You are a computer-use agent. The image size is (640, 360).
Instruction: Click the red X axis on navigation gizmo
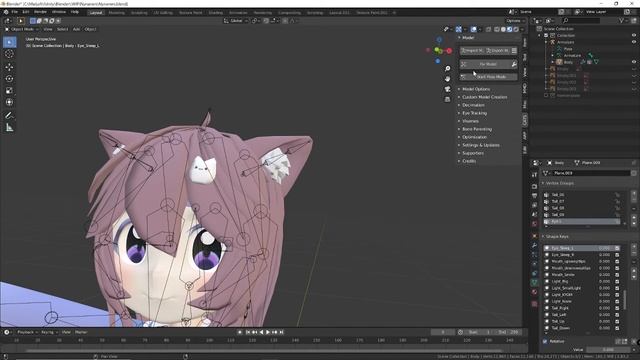click(449, 51)
